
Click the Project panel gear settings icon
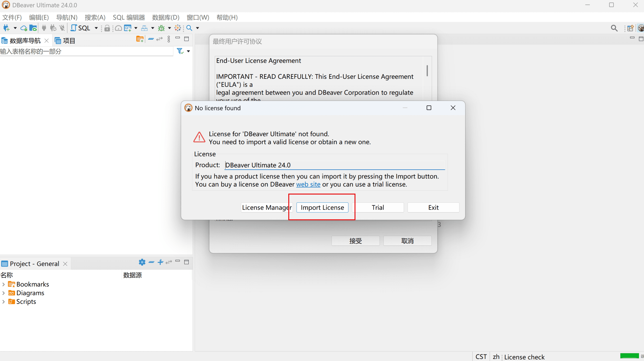pos(142,262)
